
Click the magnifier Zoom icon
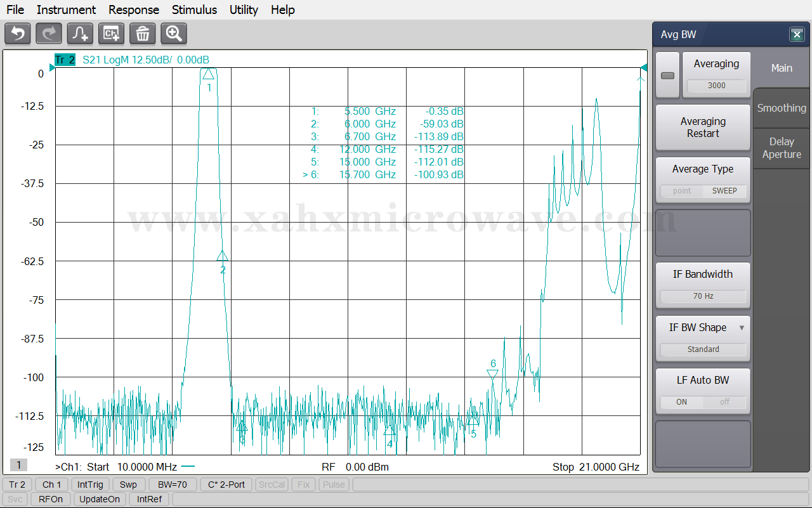coord(174,34)
